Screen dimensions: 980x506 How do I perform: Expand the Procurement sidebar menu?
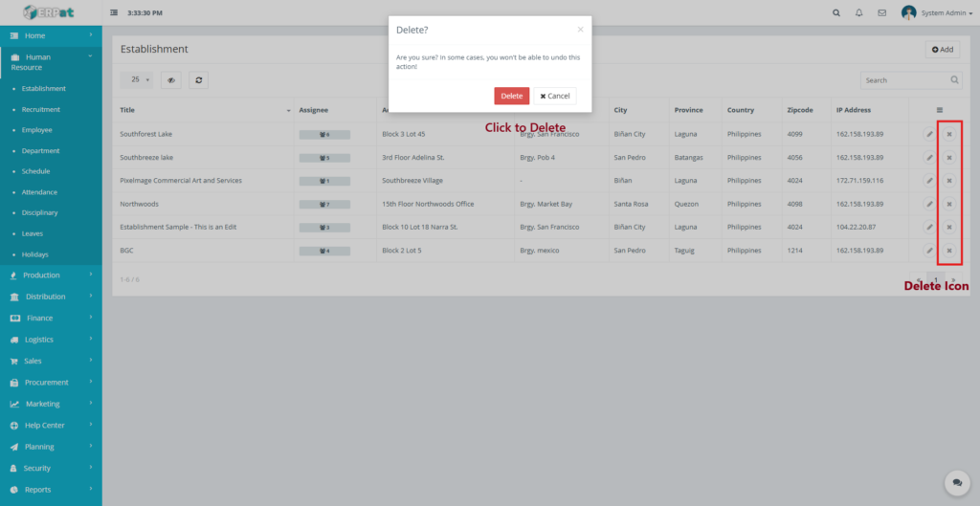coord(51,383)
